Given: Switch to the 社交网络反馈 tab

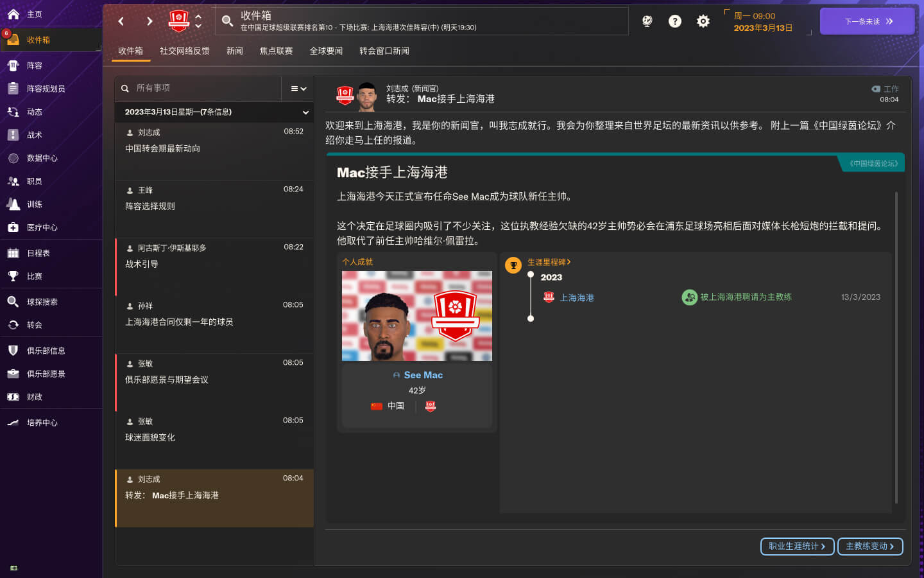Looking at the screenshot, I should 185,51.
